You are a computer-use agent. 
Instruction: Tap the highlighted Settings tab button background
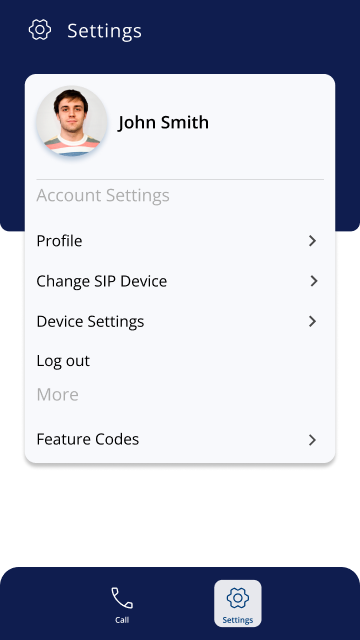[238, 603]
